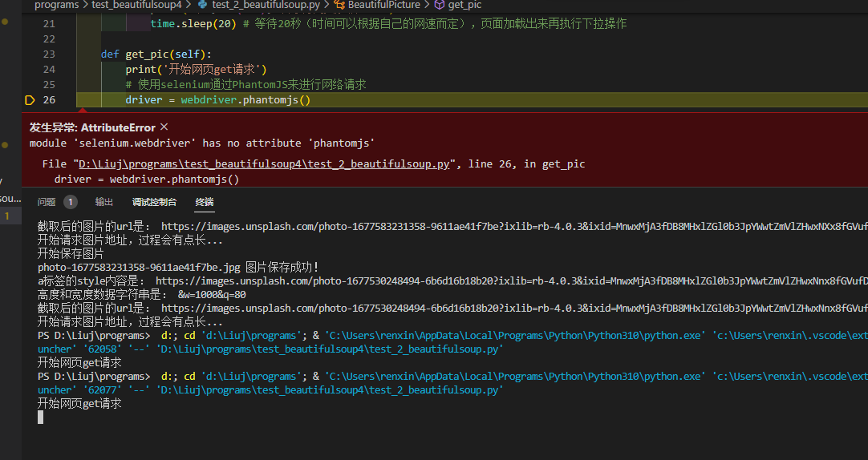The image size is (868, 460).
Task: Select the 终端 terminal tab
Action: tap(205, 202)
